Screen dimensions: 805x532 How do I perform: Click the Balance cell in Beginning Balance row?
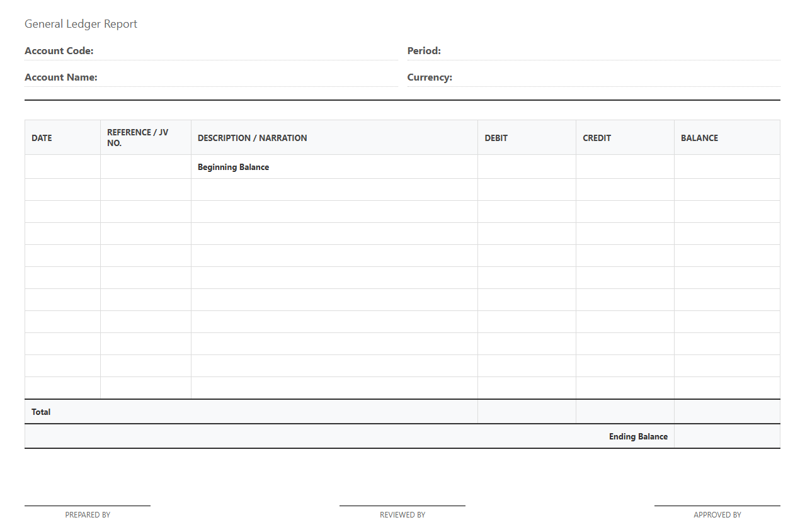click(x=727, y=167)
